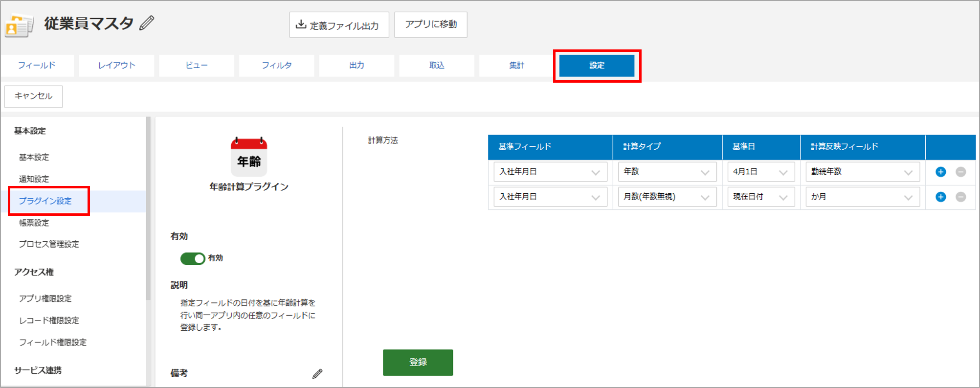Open 基準フィールド dropdown in 勤続年数 row
The height and width of the screenshot is (388, 980).
550,172
